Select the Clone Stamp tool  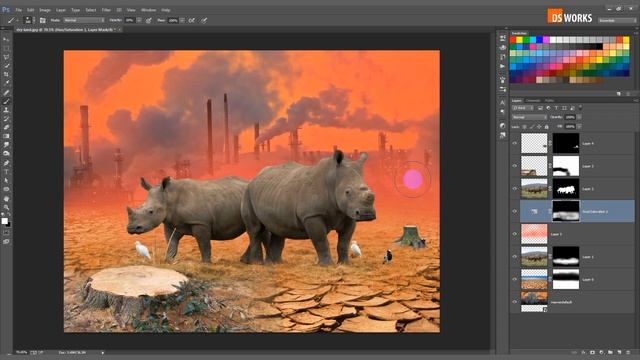tap(6, 110)
